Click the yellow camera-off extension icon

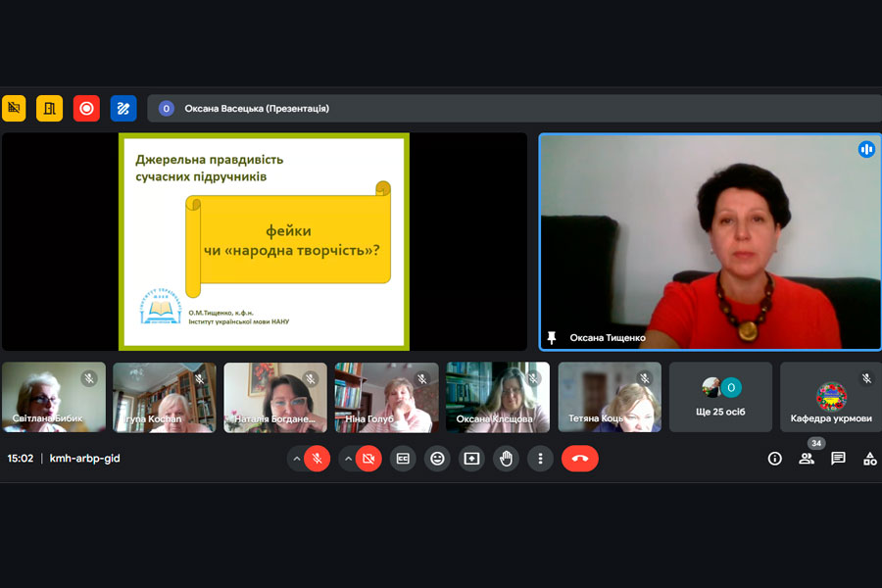pos(14,108)
